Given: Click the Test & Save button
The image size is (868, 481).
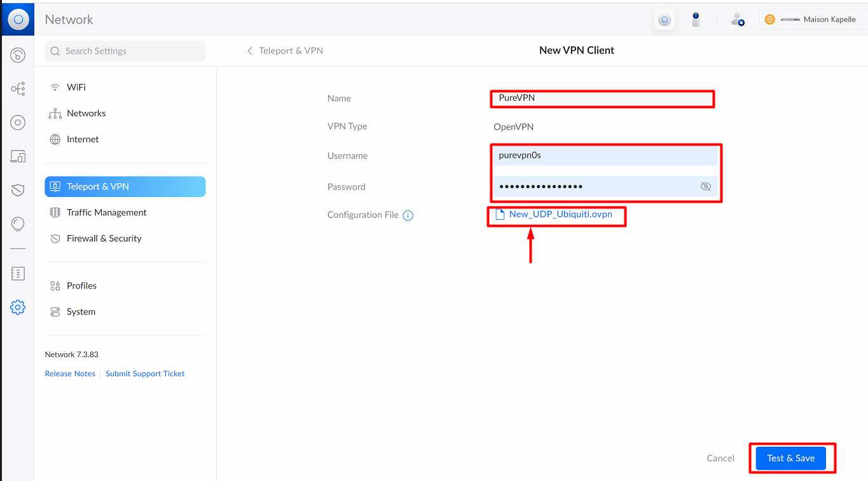Looking at the screenshot, I should click(x=790, y=458).
